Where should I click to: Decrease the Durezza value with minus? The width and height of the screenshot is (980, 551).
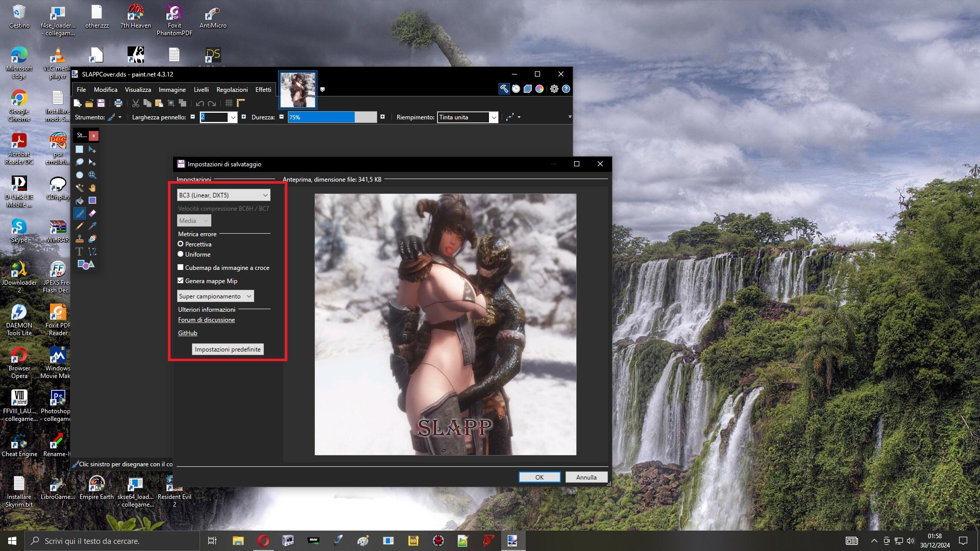pyautogui.click(x=281, y=117)
